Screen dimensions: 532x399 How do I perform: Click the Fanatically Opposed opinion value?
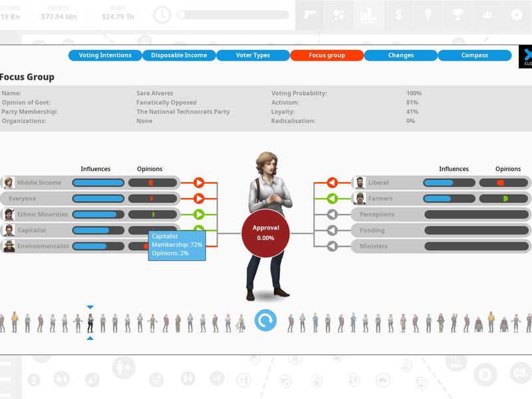tap(166, 102)
